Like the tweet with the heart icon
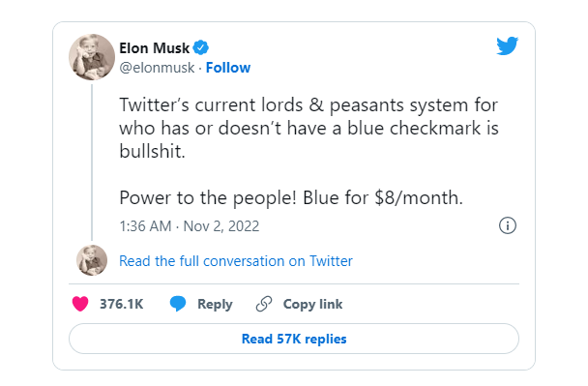The image size is (588, 386). click(x=80, y=304)
